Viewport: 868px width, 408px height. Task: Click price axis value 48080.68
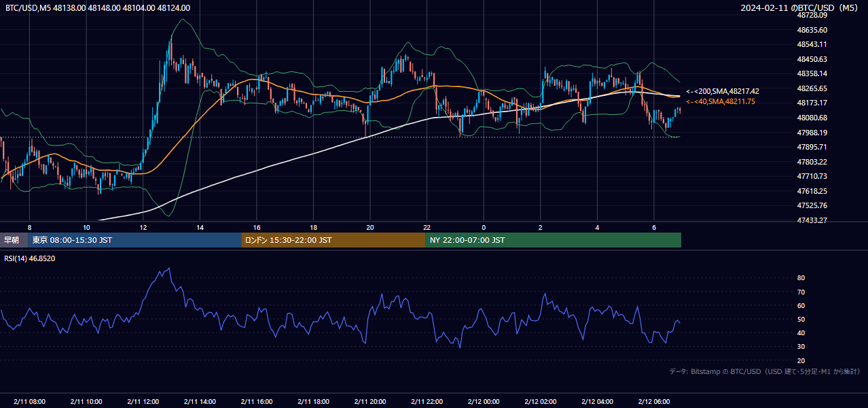coord(812,118)
